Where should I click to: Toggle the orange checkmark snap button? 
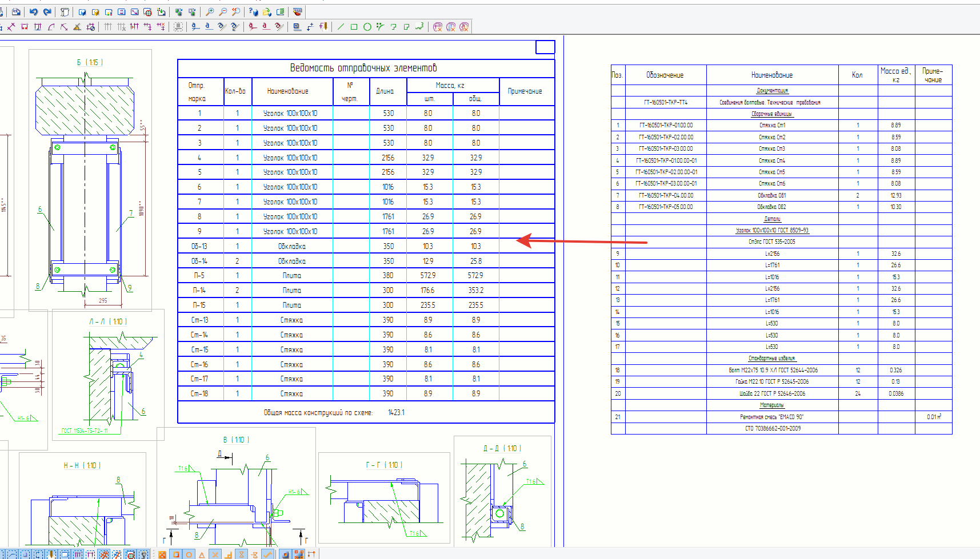pyautogui.click(x=267, y=554)
